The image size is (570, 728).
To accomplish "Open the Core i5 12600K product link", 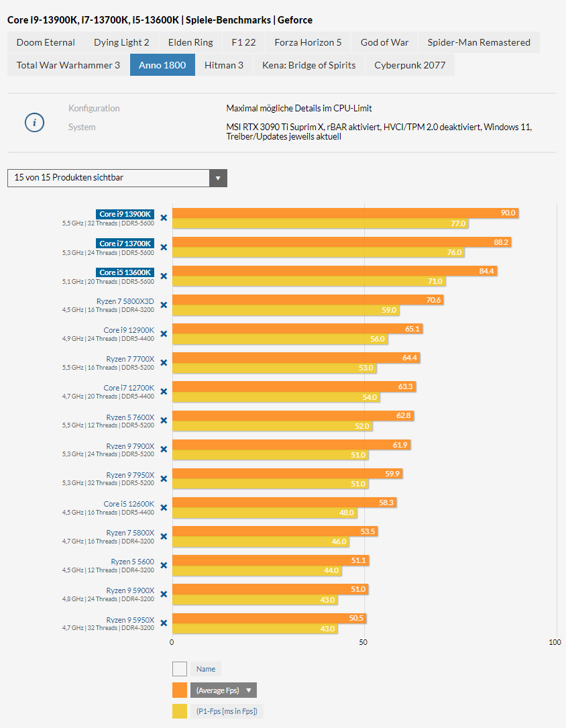I will [129, 504].
